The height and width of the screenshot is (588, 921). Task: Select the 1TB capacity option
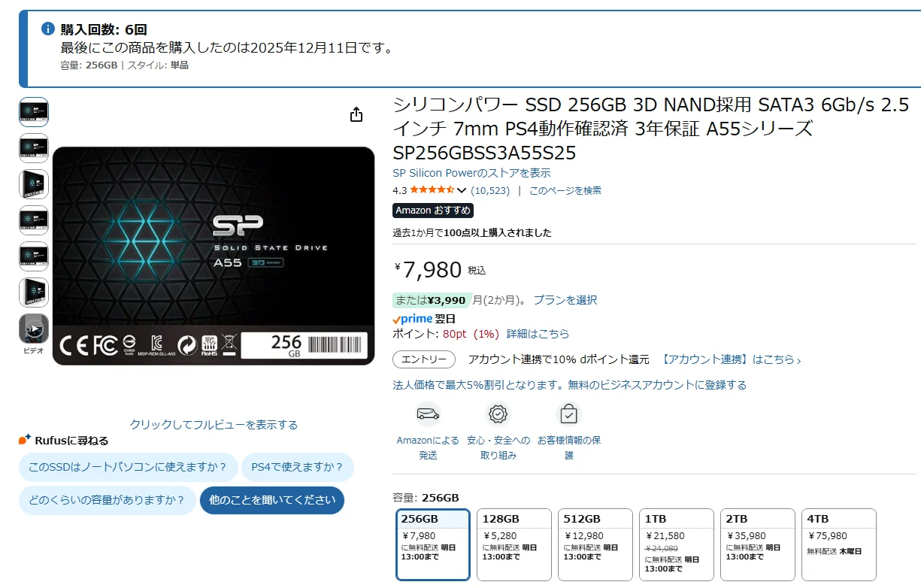tap(677, 545)
